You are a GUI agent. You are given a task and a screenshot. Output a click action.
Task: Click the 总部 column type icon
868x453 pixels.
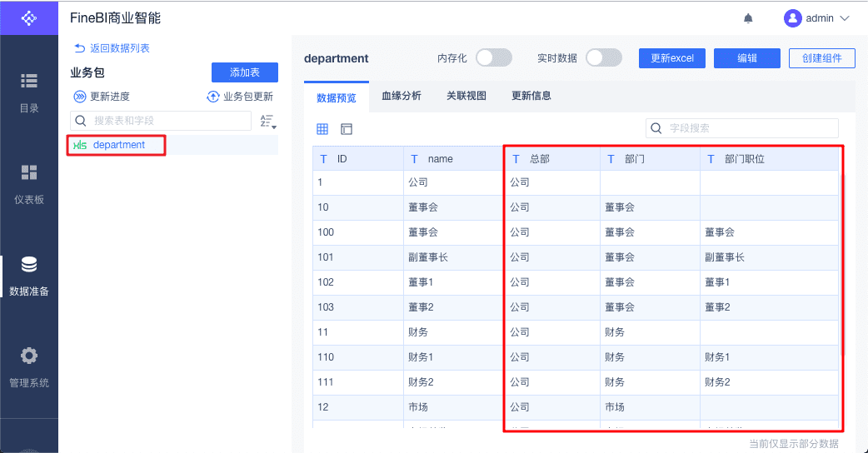tap(516, 158)
